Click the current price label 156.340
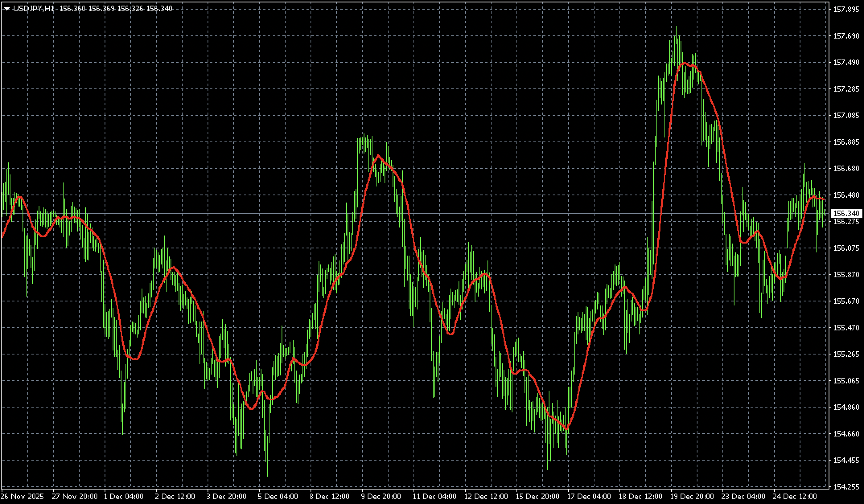Viewport: 864px width, 504px height. (846, 213)
